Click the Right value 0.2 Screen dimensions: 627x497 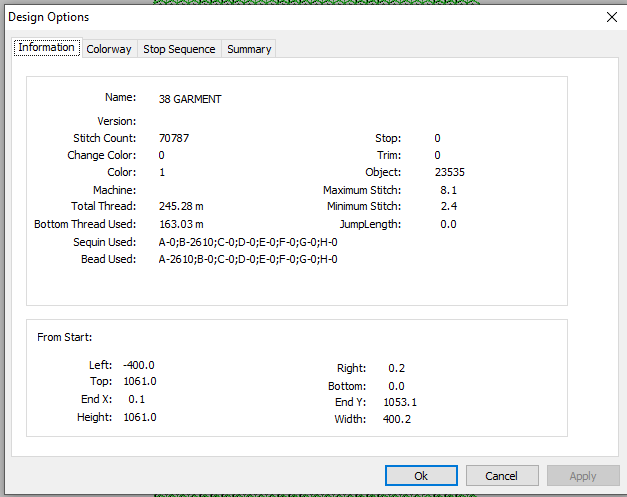(x=397, y=368)
